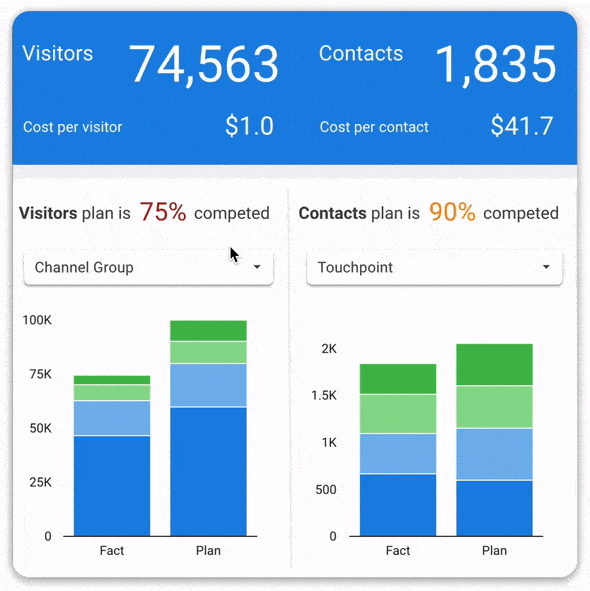590x591 pixels.
Task: Click the 75% visitors plan percentage
Action: point(163,212)
